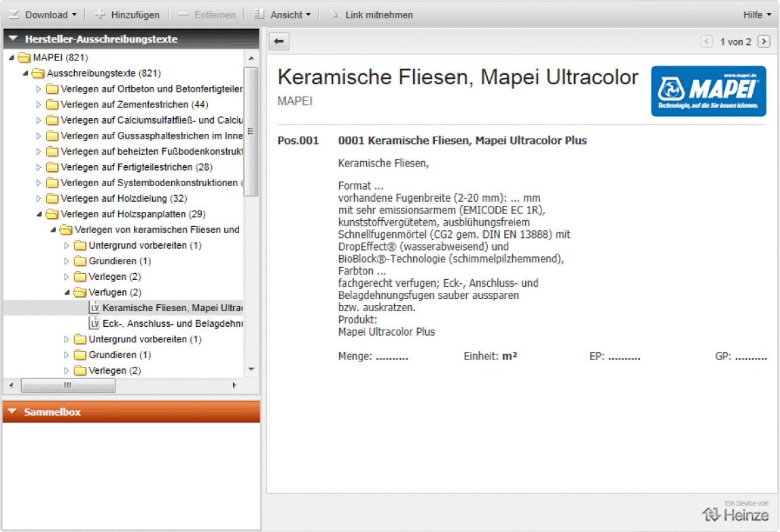
Task: Click LV document icon for Eck-, Anschluss-
Action: 94,323
